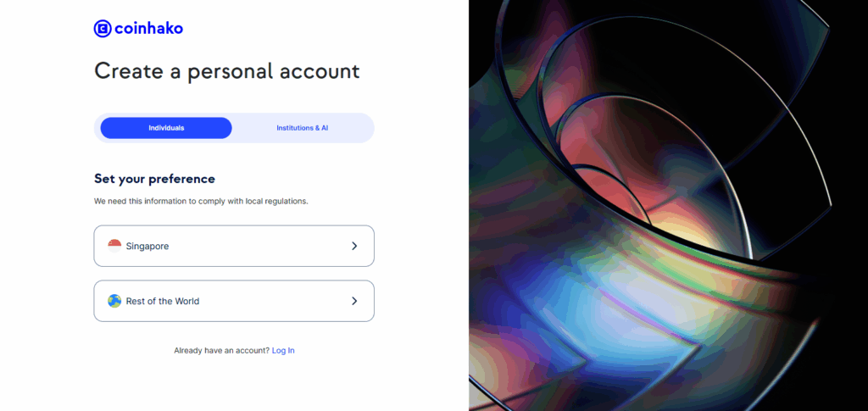Select the Individuals account tab
Viewport: 868px width, 411px height.
tap(166, 128)
